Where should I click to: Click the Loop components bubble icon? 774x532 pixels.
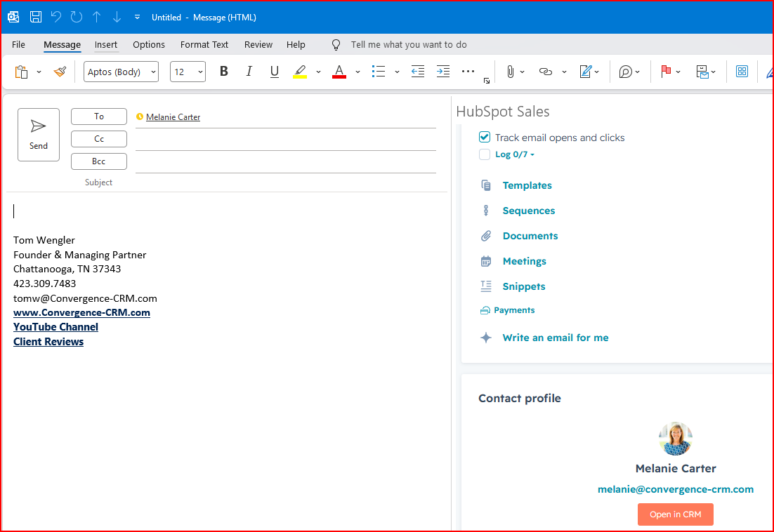pyautogui.click(x=625, y=72)
